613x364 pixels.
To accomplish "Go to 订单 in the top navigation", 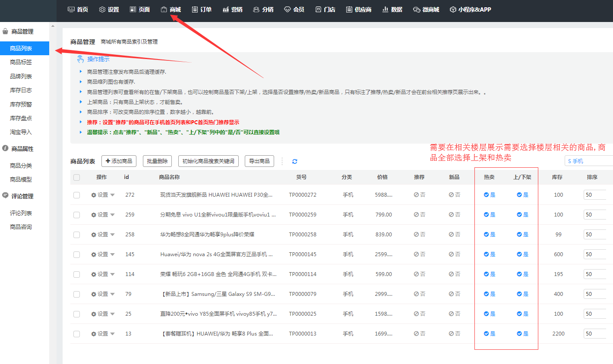I will click(x=202, y=9).
